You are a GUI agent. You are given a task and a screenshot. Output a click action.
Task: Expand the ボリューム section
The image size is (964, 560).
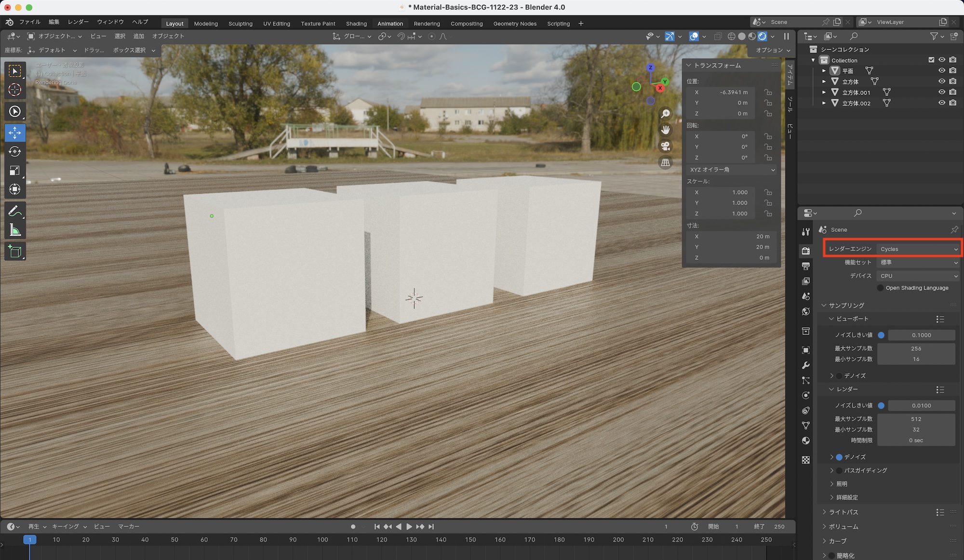(841, 527)
